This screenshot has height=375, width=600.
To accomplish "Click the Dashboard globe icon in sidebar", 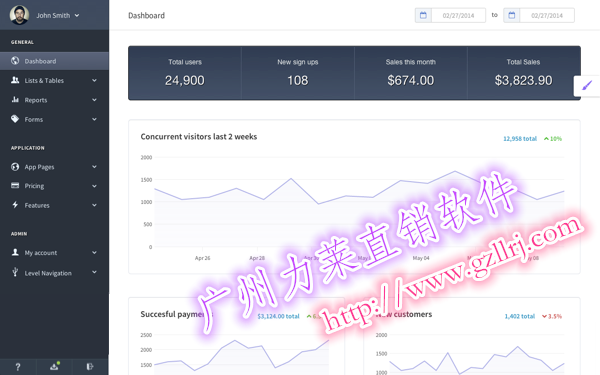I will (15, 60).
